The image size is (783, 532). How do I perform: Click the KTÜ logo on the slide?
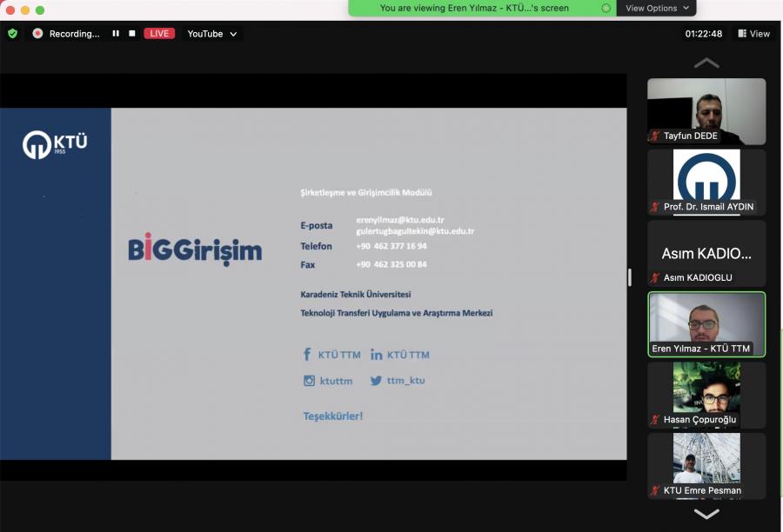(55, 144)
